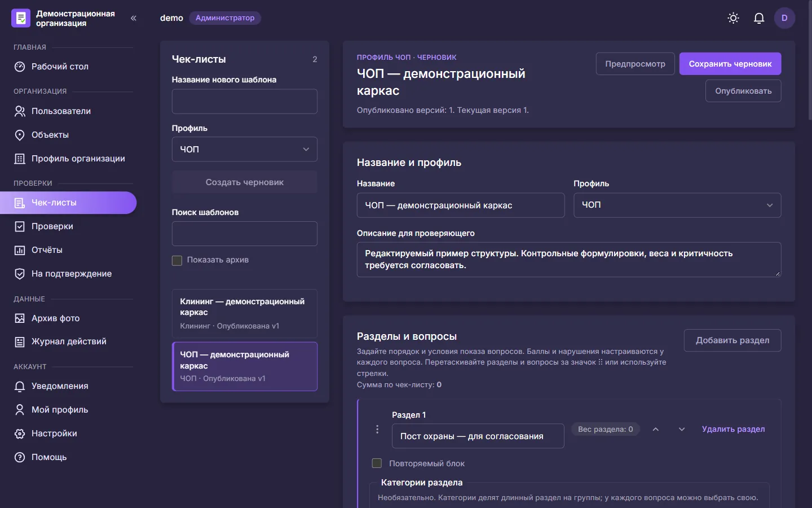Open the Профиль dropdown in Название и профиль
Image resolution: width=812 pixels, height=508 pixels.
[677, 205]
